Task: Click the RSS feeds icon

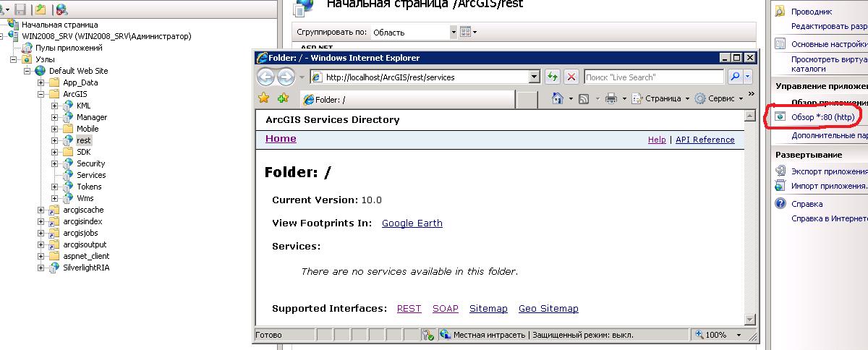Action: coord(584,98)
